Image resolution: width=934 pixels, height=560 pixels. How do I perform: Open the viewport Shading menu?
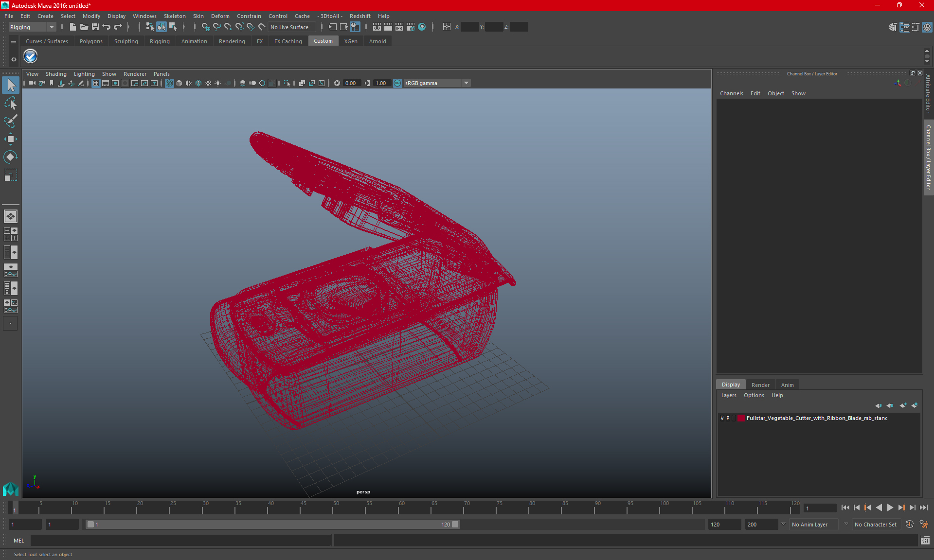pyautogui.click(x=56, y=74)
